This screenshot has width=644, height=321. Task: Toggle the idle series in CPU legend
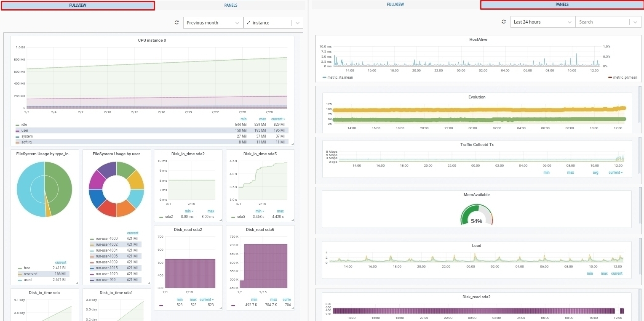tap(24, 125)
